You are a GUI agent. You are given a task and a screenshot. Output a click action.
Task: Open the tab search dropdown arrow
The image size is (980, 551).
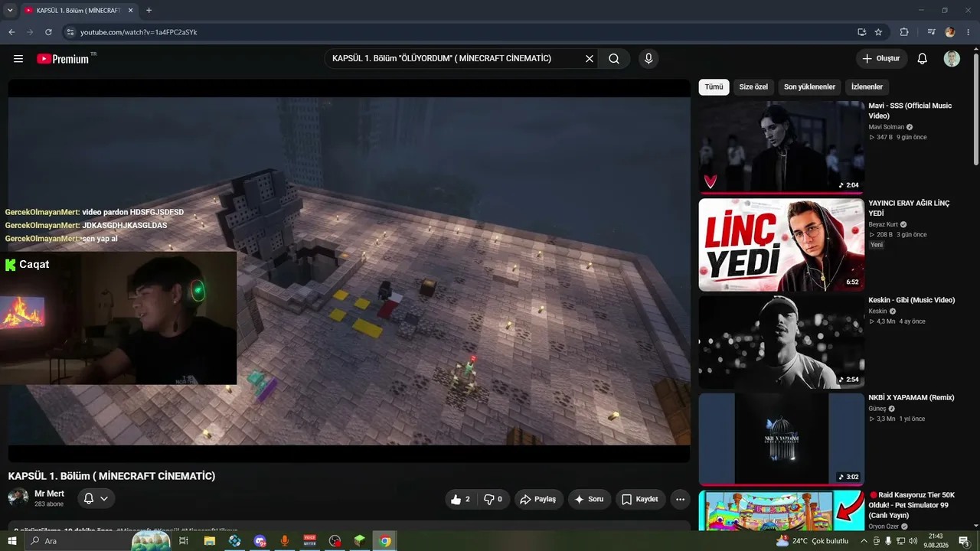[x=10, y=11]
